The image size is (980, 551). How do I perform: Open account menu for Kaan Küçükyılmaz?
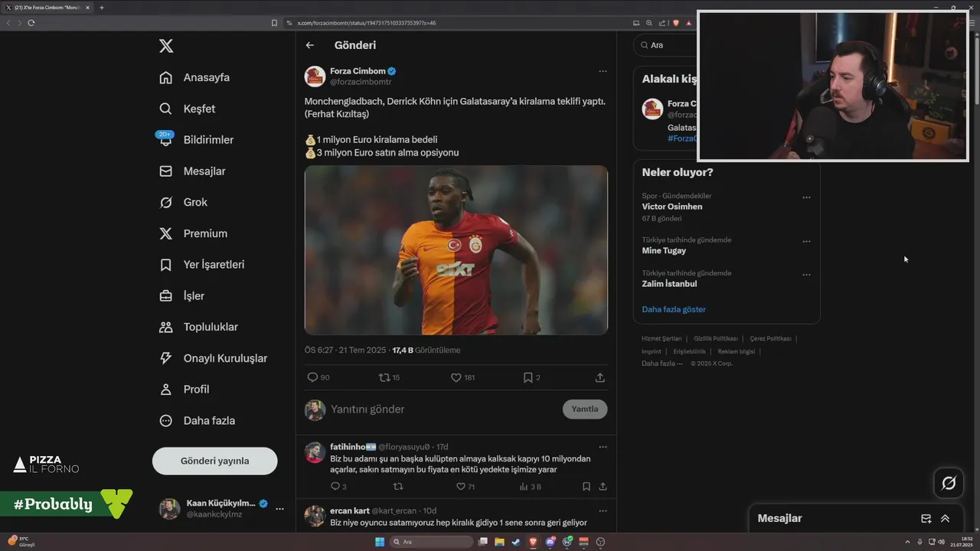pos(222,509)
